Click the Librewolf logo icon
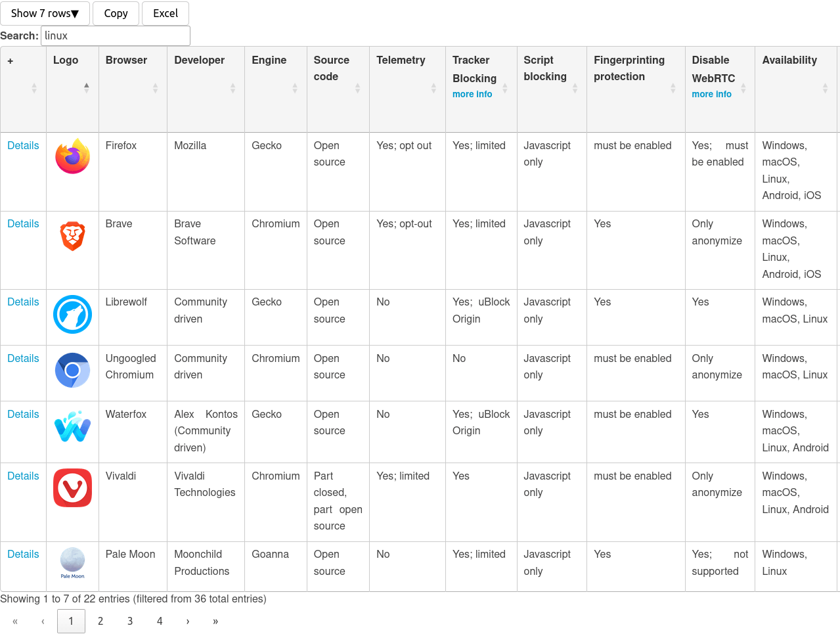Image resolution: width=840 pixels, height=634 pixels. (x=72, y=314)
